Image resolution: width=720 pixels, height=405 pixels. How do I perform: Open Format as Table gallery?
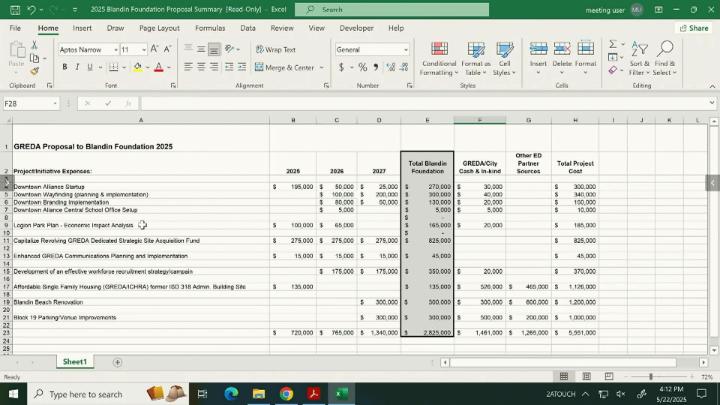click(x=476, y=59)
